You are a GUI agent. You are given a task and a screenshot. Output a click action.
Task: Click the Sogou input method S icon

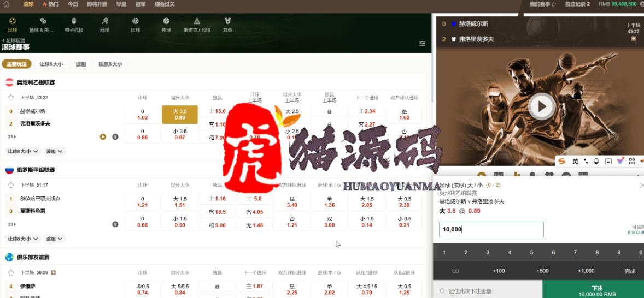[561, 162]
